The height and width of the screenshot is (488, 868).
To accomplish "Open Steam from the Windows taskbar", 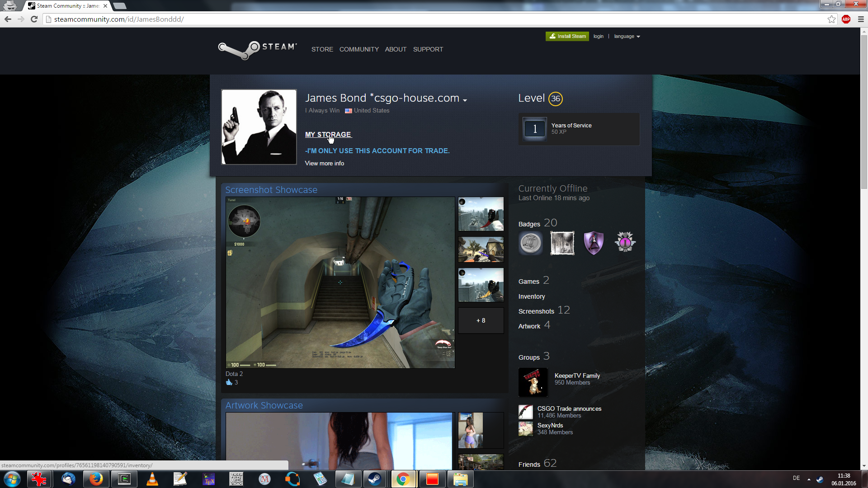I will pyautogui.click(x=374, y=479).
